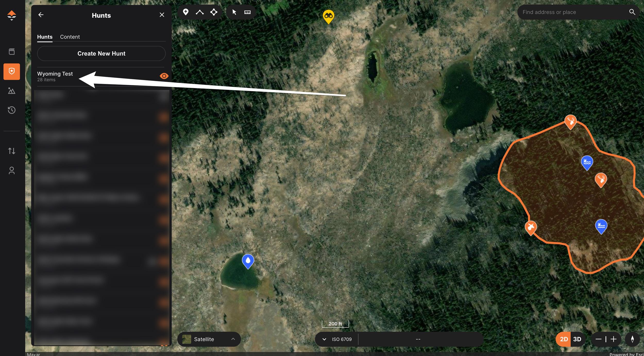644x356 pixels.
Task: Collapse the basemap chevron above Satellite
Action: [233, 339]
